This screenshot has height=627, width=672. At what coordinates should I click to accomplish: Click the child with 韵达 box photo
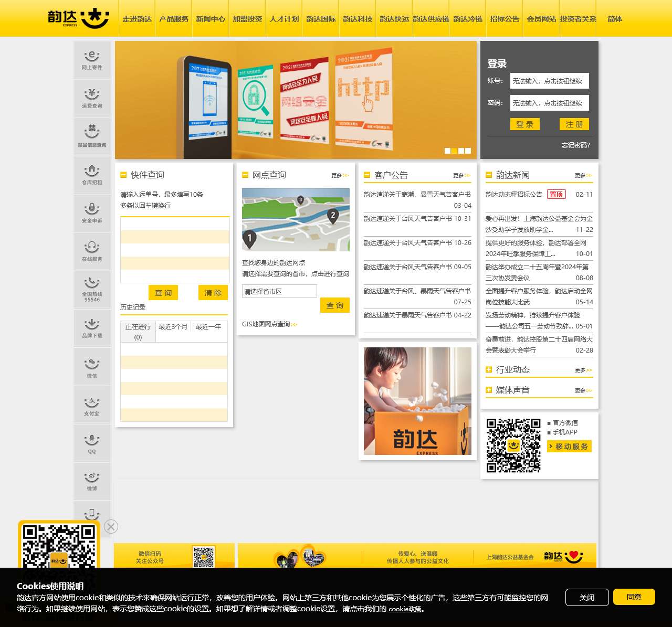pos(417,401)
